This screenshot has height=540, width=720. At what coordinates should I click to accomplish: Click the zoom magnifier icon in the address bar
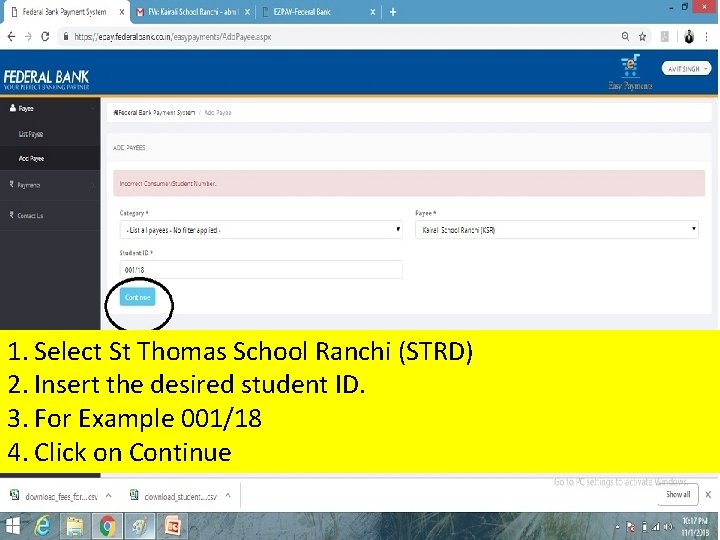(625, 36)
